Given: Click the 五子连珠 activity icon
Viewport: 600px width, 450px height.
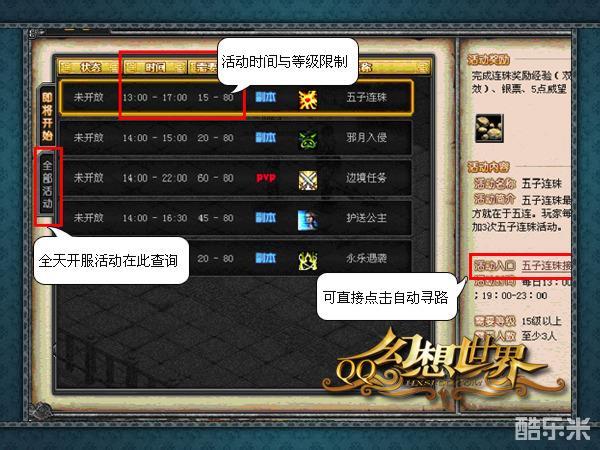Looking at the screenshot, I should click(x=308, y=99).
